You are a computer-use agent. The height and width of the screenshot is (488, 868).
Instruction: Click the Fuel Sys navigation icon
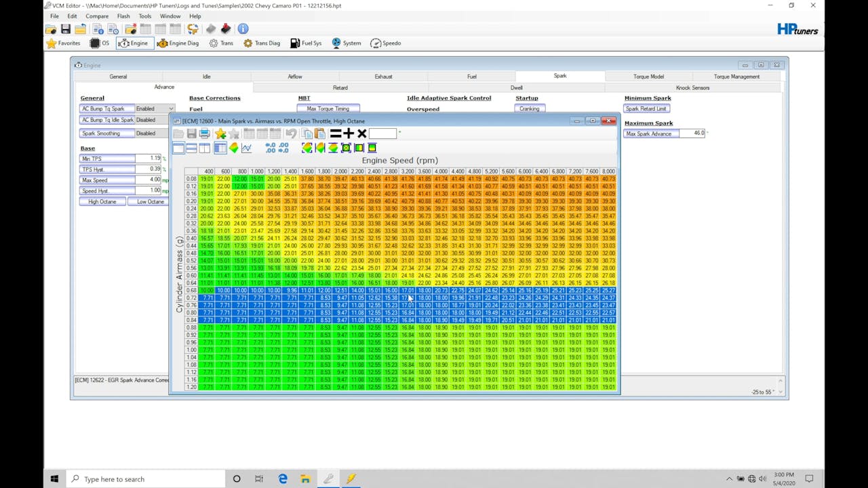pos(306,43)
